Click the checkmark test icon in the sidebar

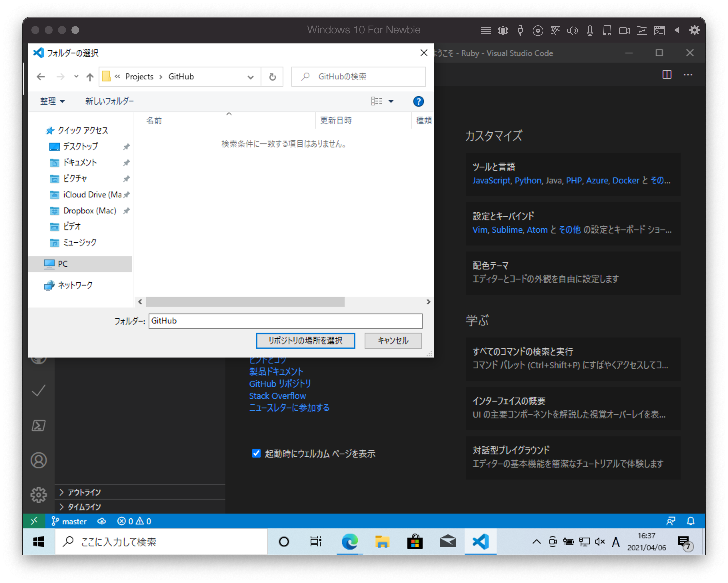[x=39, y=391]
